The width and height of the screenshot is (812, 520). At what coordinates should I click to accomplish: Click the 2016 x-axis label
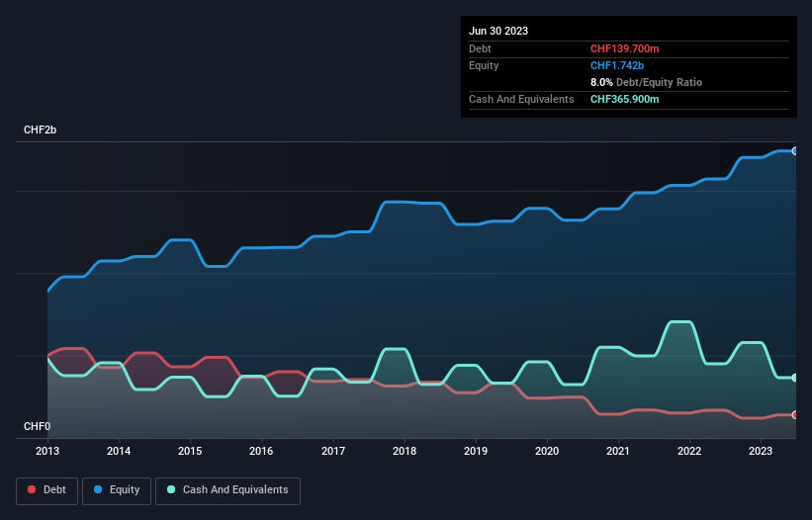click(261, 451)
